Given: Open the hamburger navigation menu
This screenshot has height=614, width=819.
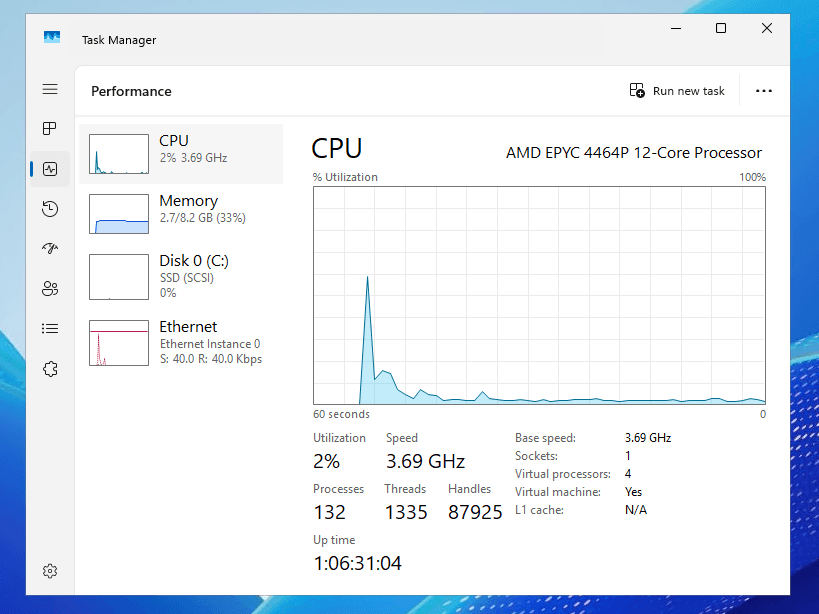Looking at the screenshot, I should 50,89.
